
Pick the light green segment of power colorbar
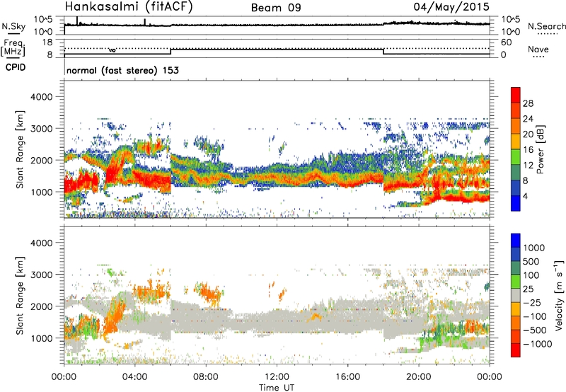(x=516, y=157)
